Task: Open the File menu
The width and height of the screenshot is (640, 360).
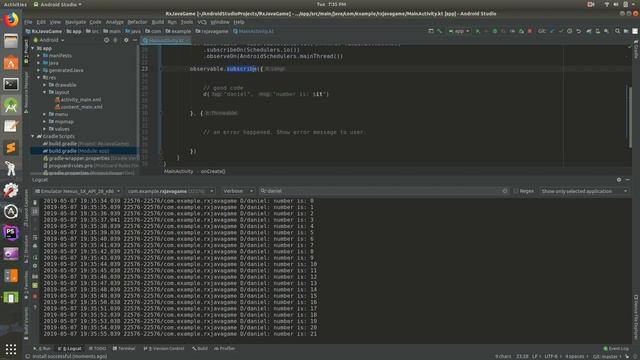Action: click(x=28, y=22)
